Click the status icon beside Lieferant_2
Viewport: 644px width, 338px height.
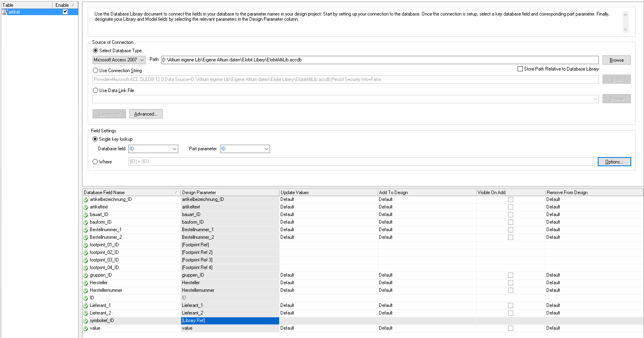[85, 313]
